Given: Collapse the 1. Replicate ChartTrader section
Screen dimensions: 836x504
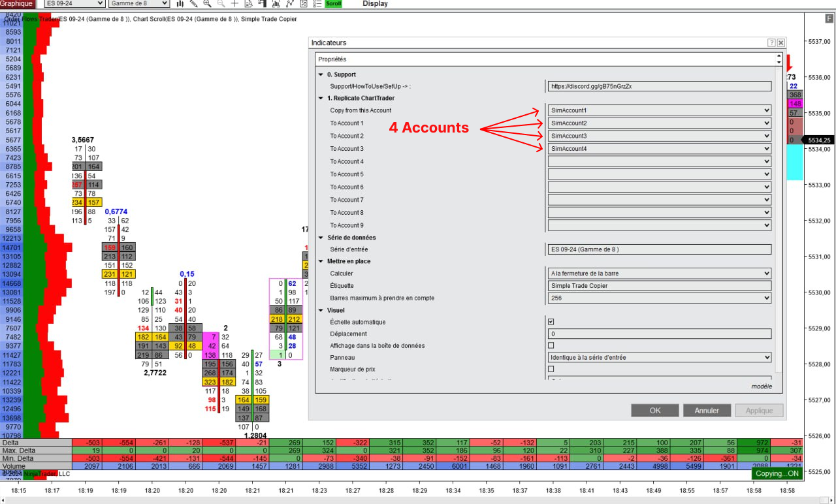Looking at the screenshot, I should [321, 98].
